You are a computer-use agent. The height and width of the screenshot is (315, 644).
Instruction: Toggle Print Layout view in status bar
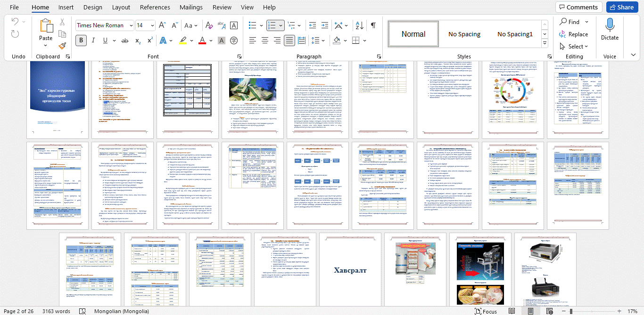(x=531, y=311)
